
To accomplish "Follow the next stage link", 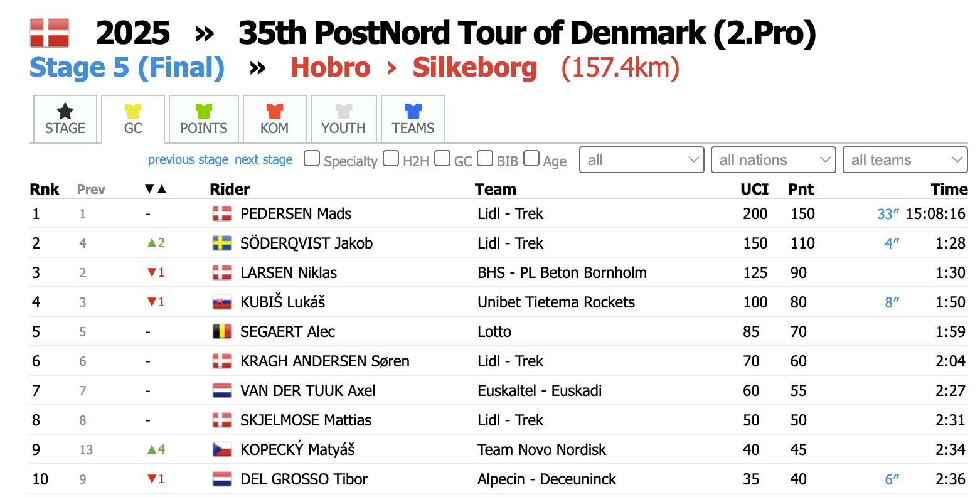I will click(x=264, y=160).
